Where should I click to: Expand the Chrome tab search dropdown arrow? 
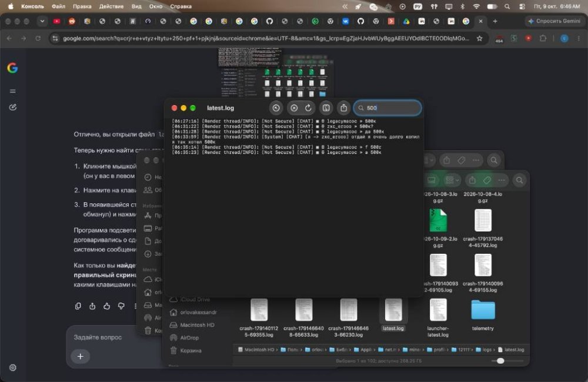click(42, 21)
